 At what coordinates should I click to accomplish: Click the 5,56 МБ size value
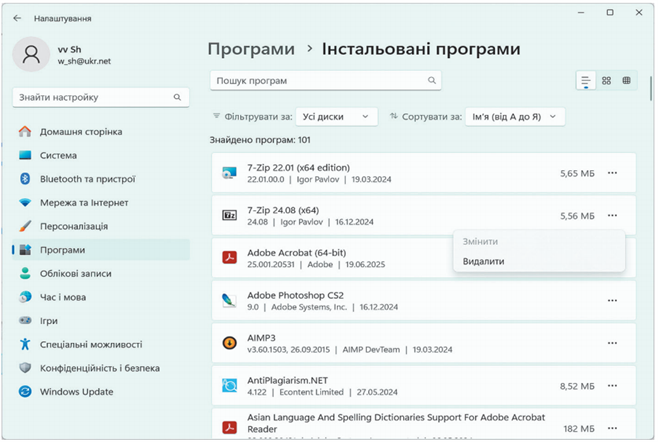click(577, 216)
